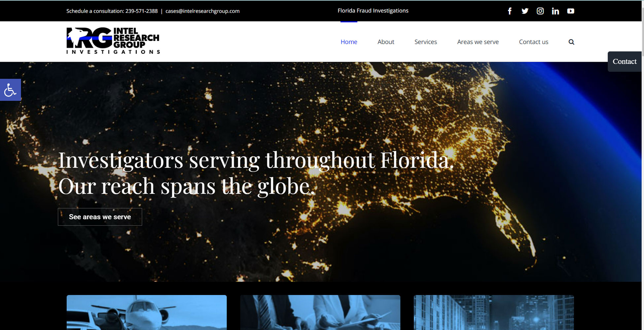
Task: Open the airplane image card
Action: pos(147,312)
